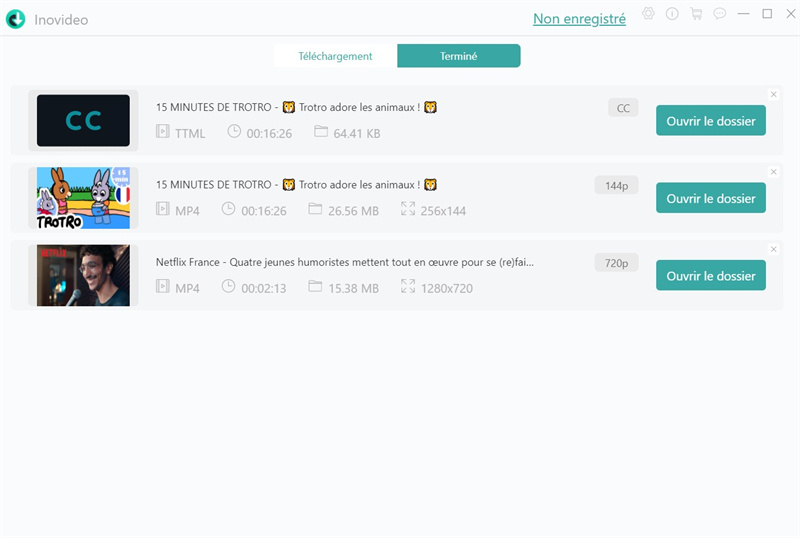Remove the TTML subtitle entry with its X

point(773,94)
